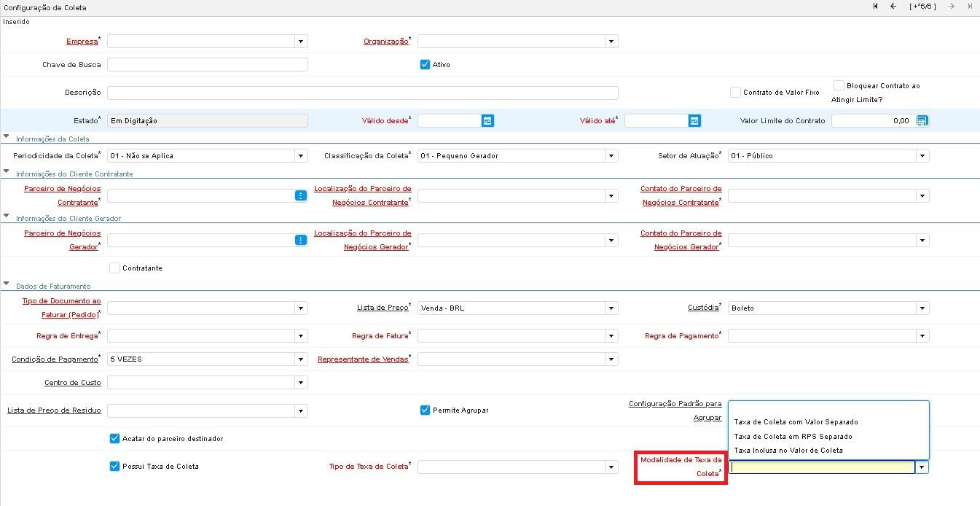Open calendar picker for Válido desde
The height and width of the screenshot is (506, 980).
coord(487,120)
